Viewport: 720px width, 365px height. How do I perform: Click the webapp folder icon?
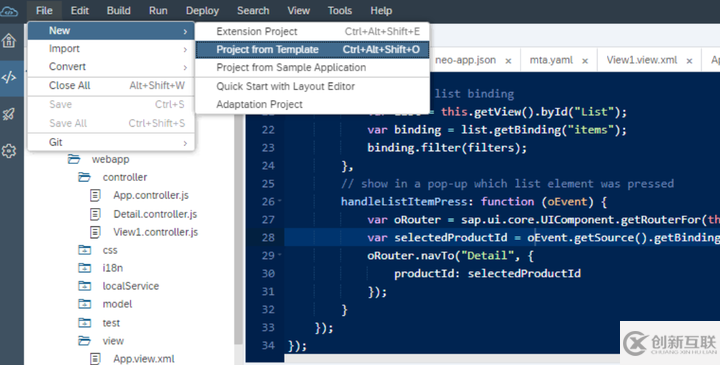73,159
